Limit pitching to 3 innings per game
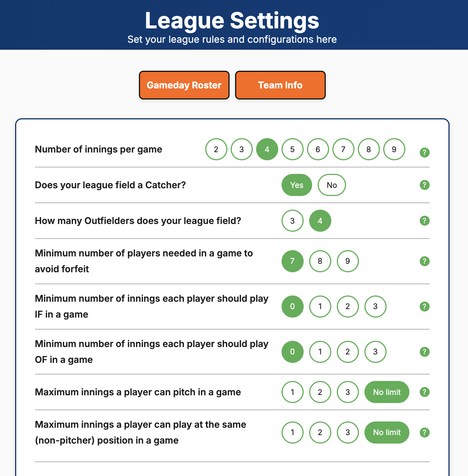Image resolution: width=468 pixels, height=476 pixels. click(347, 392)
